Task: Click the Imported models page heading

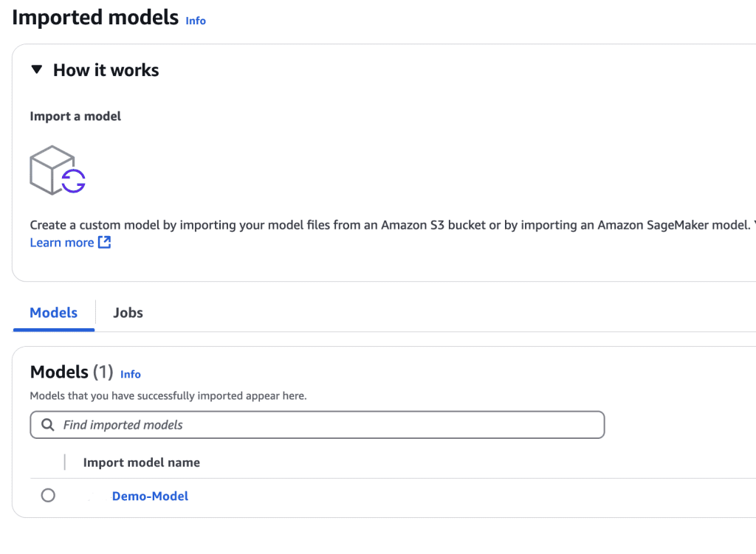Action: point(95,18)
